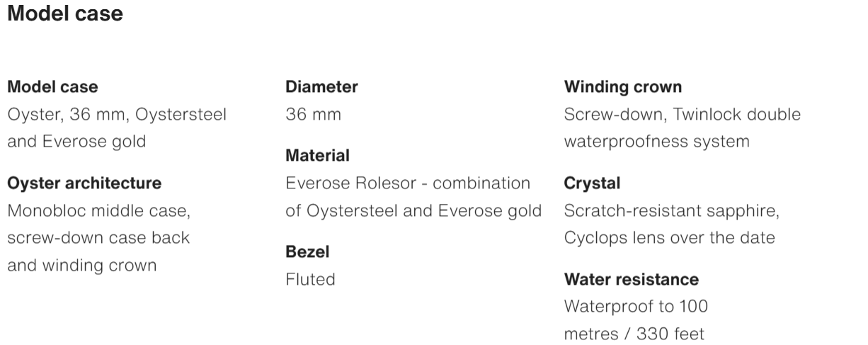
Task: Click the "Everose Rolesor - combination" text line
Action: point(408,183)
